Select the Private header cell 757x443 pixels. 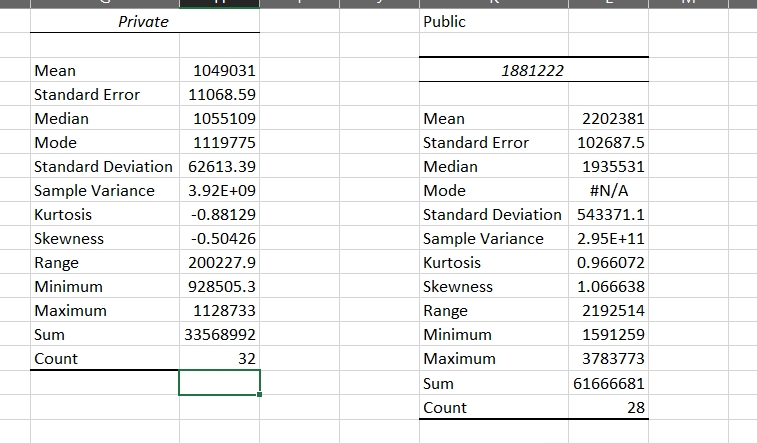[x=145, y=21]
